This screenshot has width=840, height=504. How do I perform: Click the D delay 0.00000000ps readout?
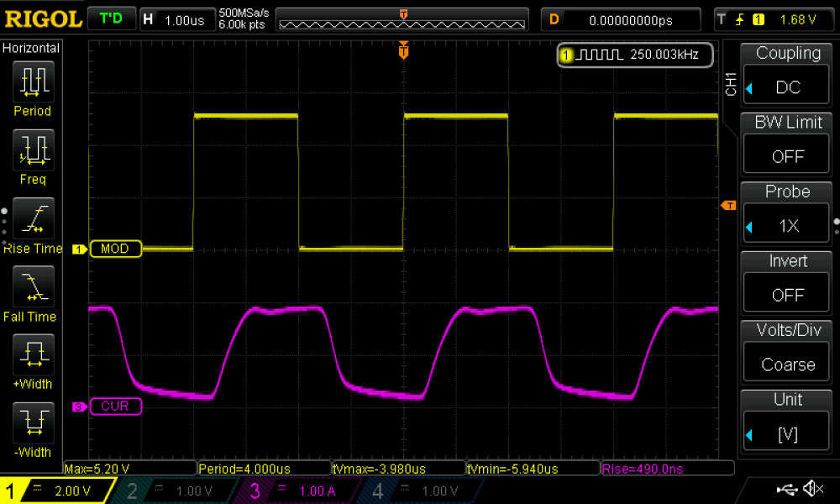click(x=621, y=20)
